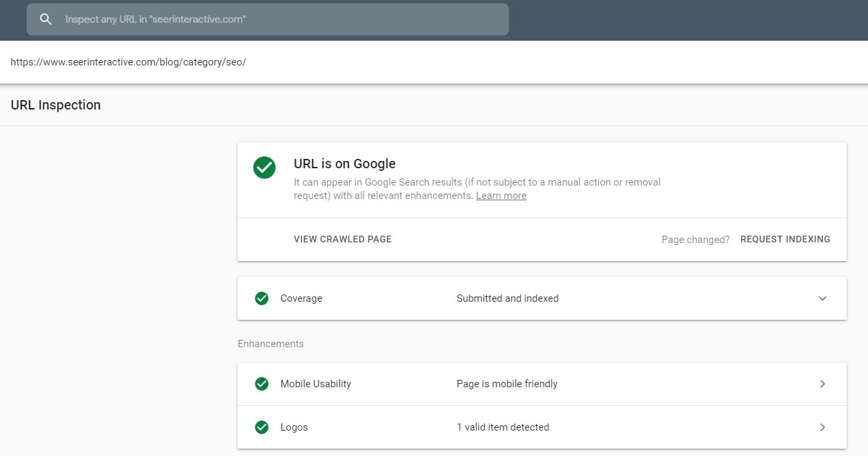
Task: Open Mobile Usability details via right chevron
Action: [823, 384]
